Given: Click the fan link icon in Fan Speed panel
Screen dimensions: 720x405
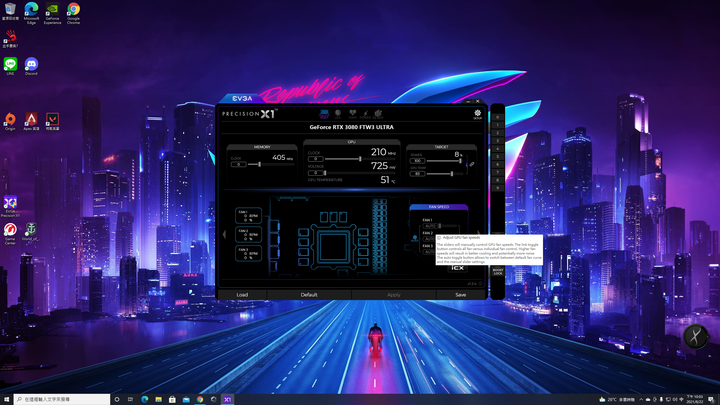Looking at the screenshot, I should [x=415, y=238].
